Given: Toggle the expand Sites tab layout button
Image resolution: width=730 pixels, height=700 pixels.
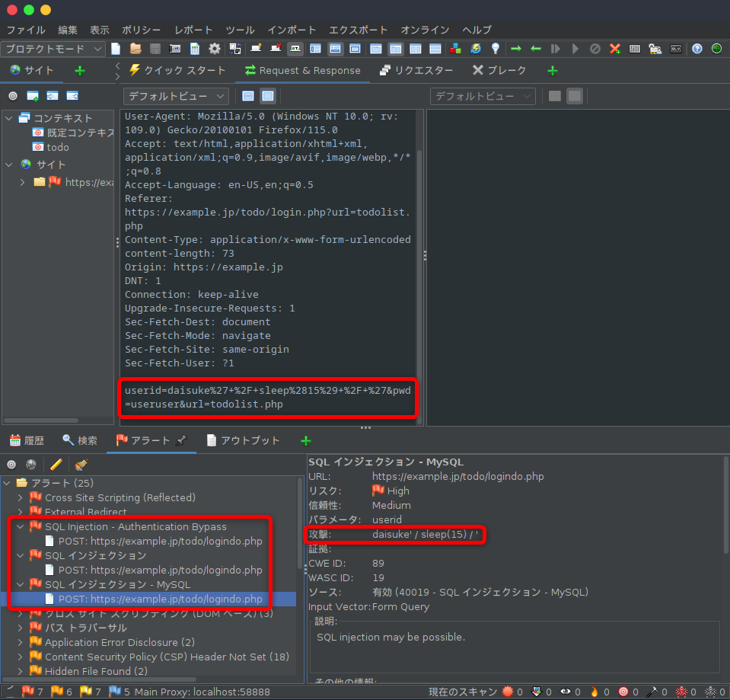Looking at the screenshot, I should pyautogui.click(x=315, y=49).
